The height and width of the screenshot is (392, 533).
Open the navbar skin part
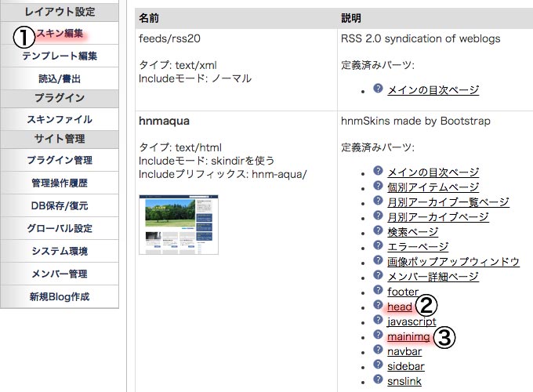[404, 351]
